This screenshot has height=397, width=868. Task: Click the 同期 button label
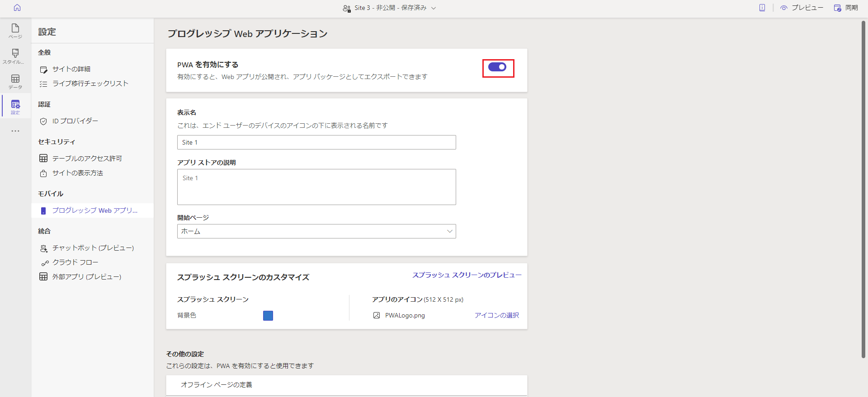(852, 8)
